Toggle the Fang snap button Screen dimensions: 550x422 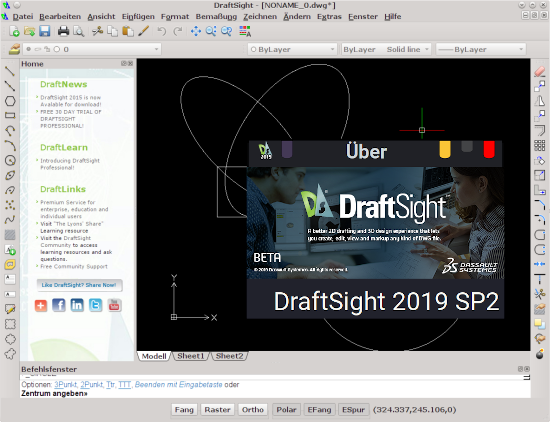point(184,410)
